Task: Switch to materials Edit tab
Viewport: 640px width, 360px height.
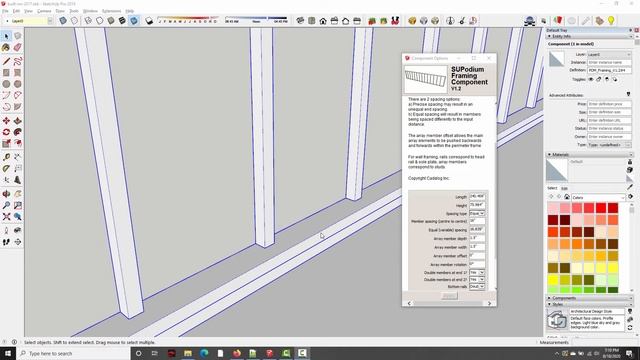Action: [564, 189]
